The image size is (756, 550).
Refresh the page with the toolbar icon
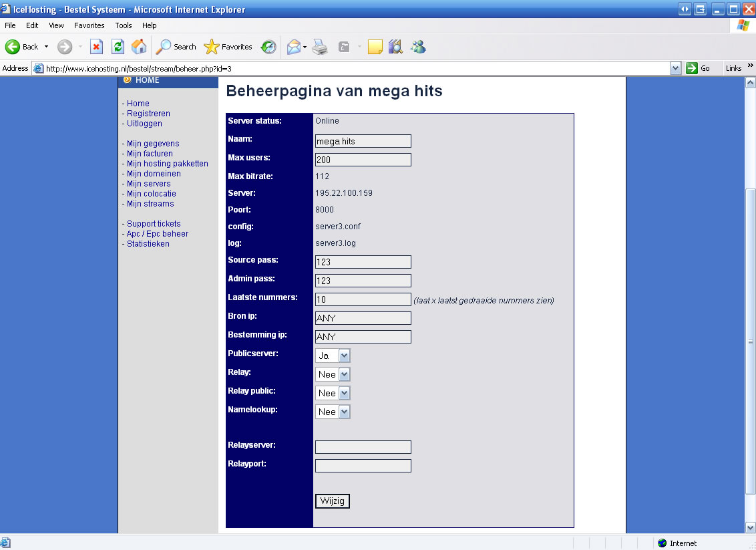click(x=118, y=47)
